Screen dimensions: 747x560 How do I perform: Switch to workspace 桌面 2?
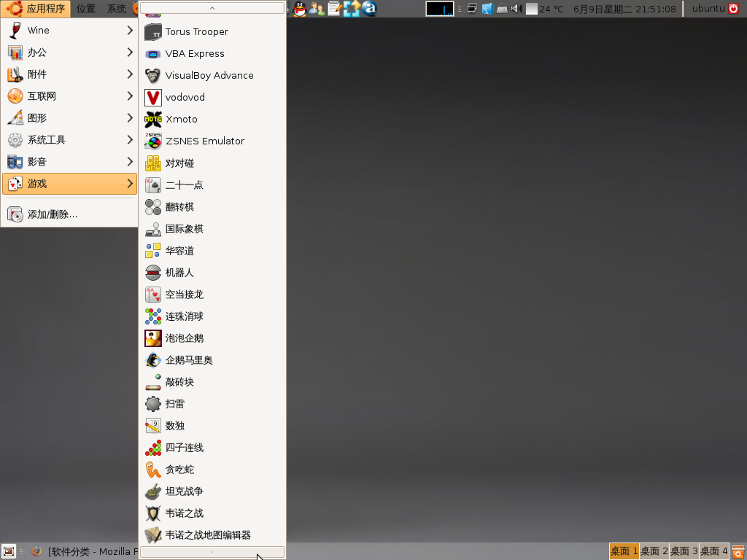point(654,551)
